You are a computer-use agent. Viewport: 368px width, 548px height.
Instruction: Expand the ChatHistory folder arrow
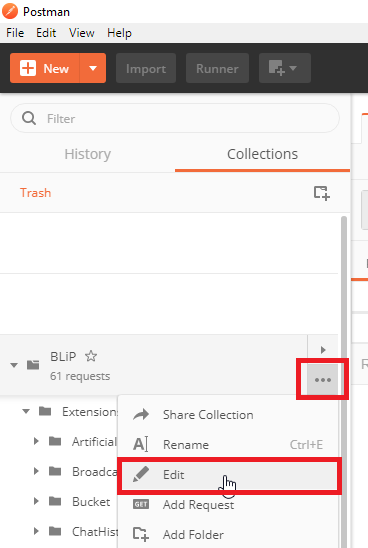click(36, 532)
